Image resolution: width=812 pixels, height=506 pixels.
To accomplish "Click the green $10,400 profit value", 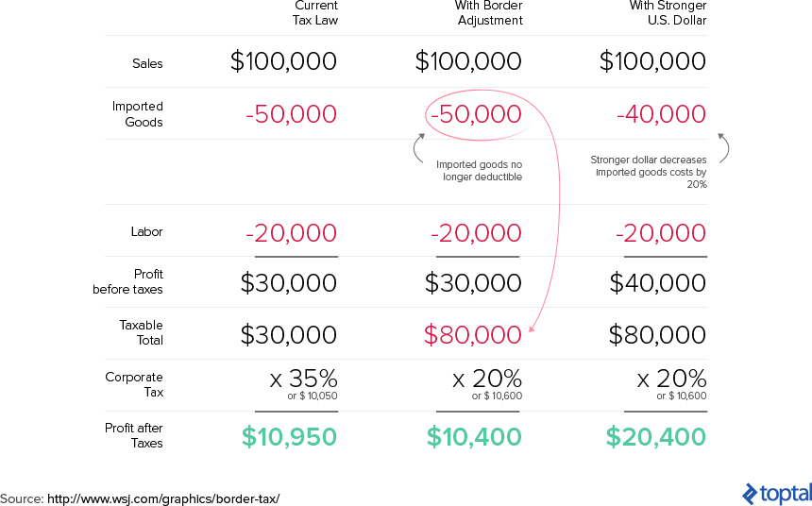I will tap(474, 436).
